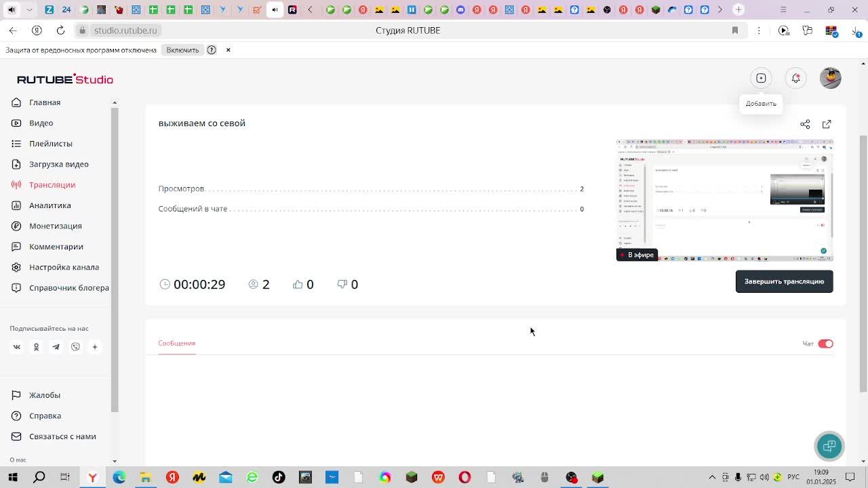Click the page vertical scrollbar
The width and height of the screenshot is (868, 488).
(x=863, y=264)
